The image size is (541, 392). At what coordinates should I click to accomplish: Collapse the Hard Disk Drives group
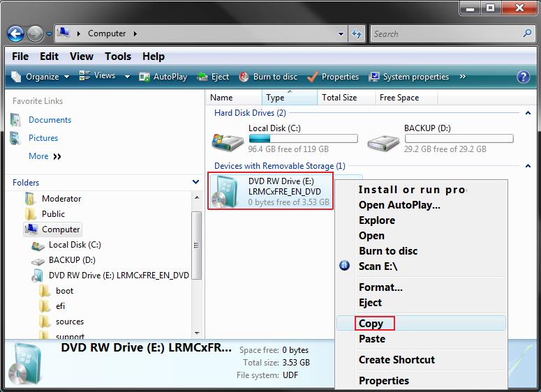[x=528, y=113]
